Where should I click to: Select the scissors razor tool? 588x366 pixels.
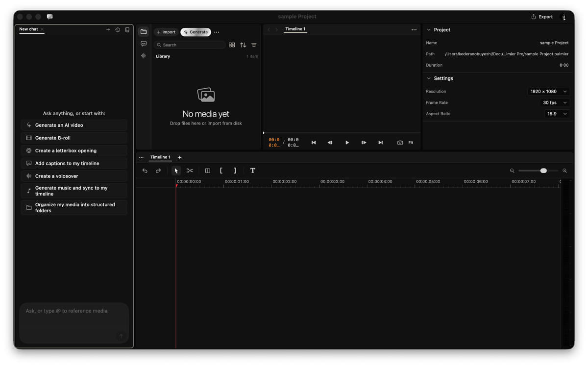tap(190, 171)
